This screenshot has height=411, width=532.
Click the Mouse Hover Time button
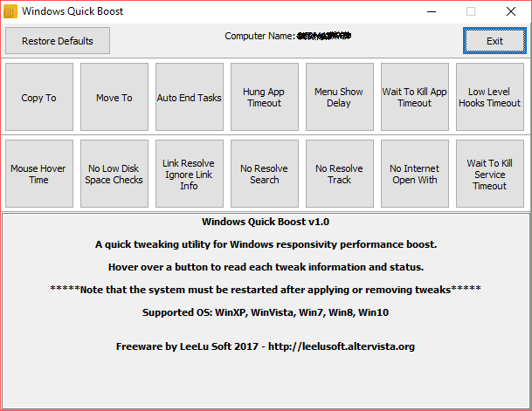[x=38, y=174]
